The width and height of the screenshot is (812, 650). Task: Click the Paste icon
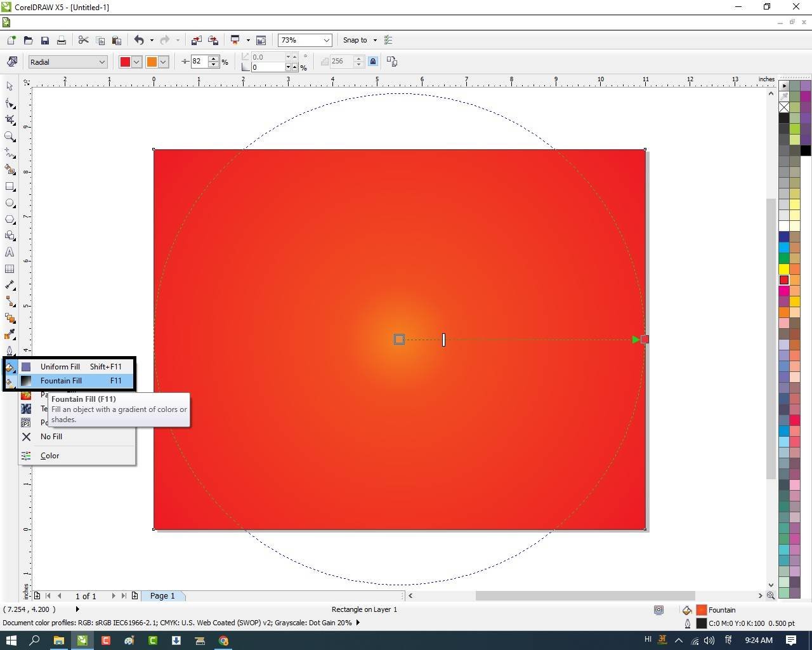pyautogui.click(x=116, y=40)
